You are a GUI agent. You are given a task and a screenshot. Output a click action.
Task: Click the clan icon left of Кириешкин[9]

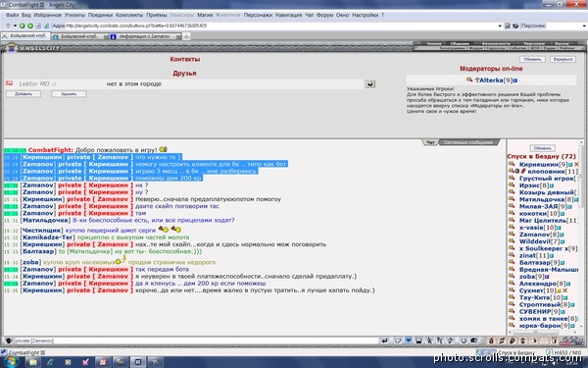[x=512, y=164]
